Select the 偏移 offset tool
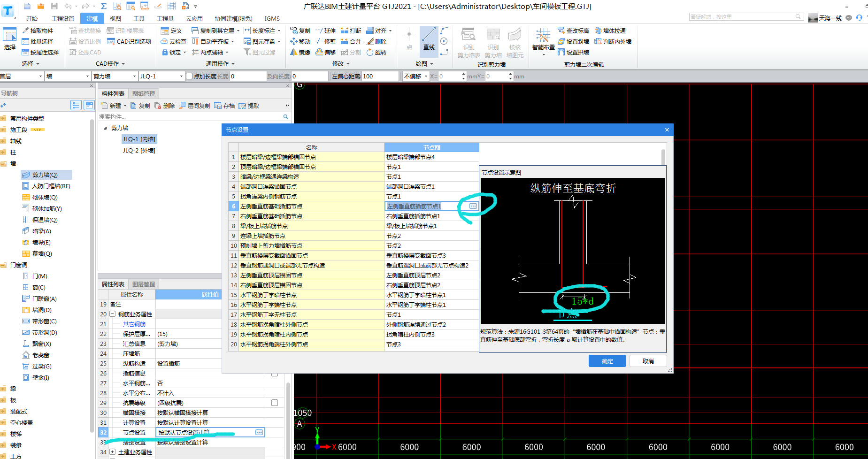868x459 pixels. point(326,52)
